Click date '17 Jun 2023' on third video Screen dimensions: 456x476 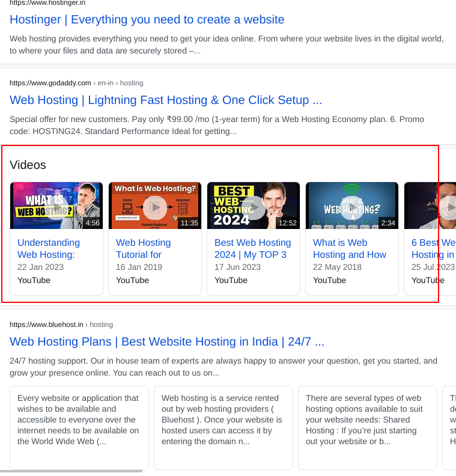237,267
